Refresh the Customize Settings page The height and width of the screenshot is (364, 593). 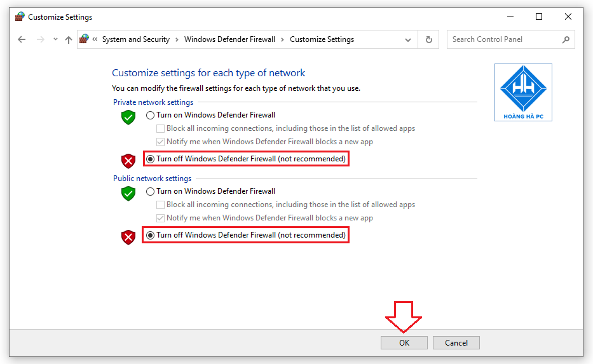click(429, 39)
